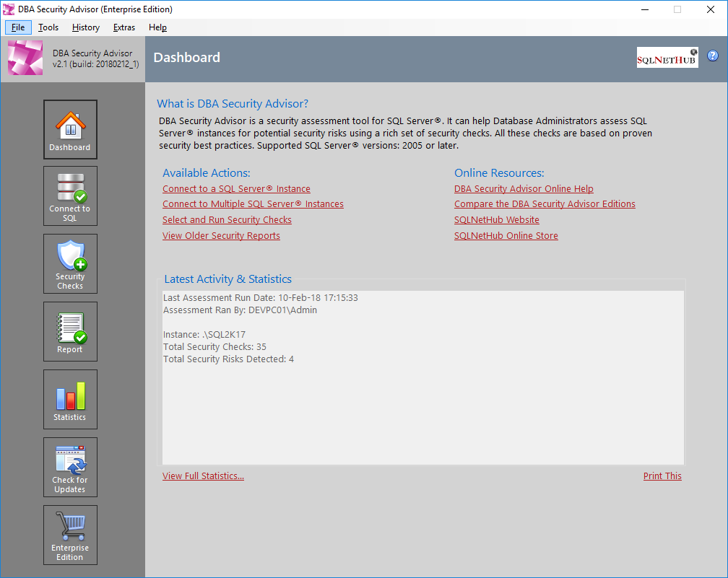
Task: Click Connect to a SQL Server Instance link
Action: point(236,189)
